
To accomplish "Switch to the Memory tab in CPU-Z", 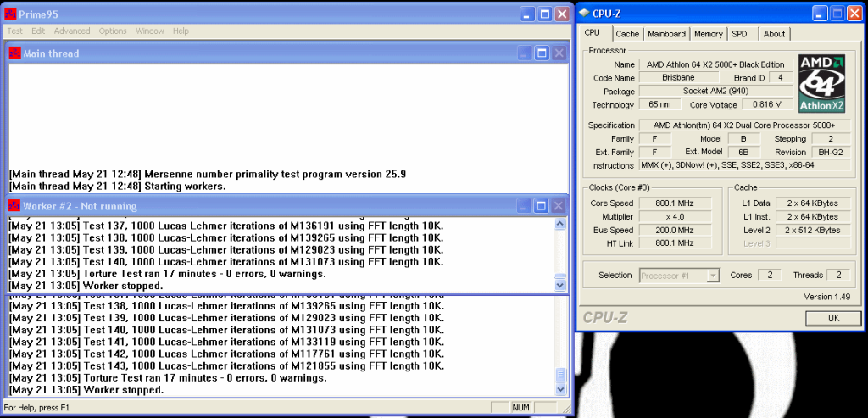I will (x=709, y=34).
